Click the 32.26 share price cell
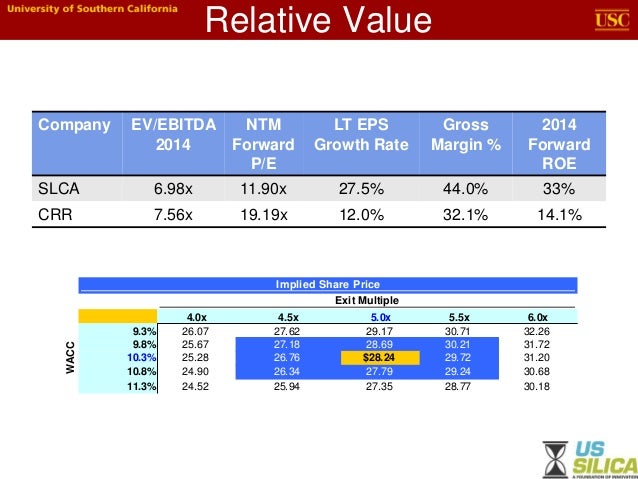This screenshot has width=638, height=479. click(x=537, y=331)
